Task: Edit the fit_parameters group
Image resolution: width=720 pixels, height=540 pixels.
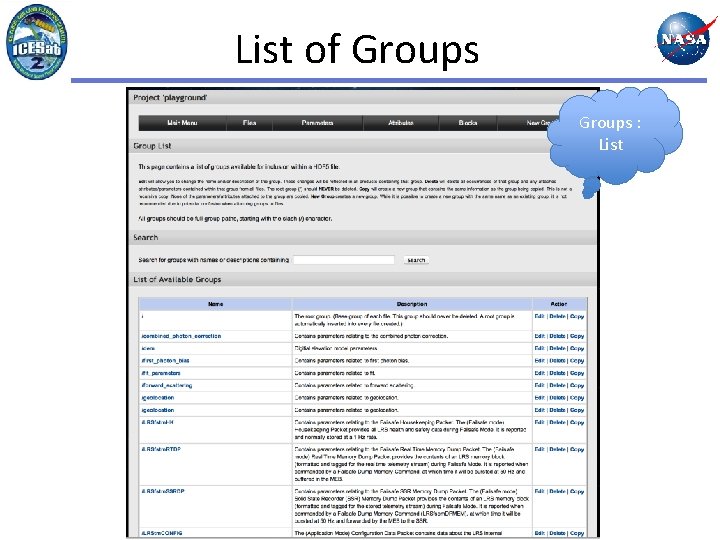Action: pyautogui.click(x=540, y=373)
